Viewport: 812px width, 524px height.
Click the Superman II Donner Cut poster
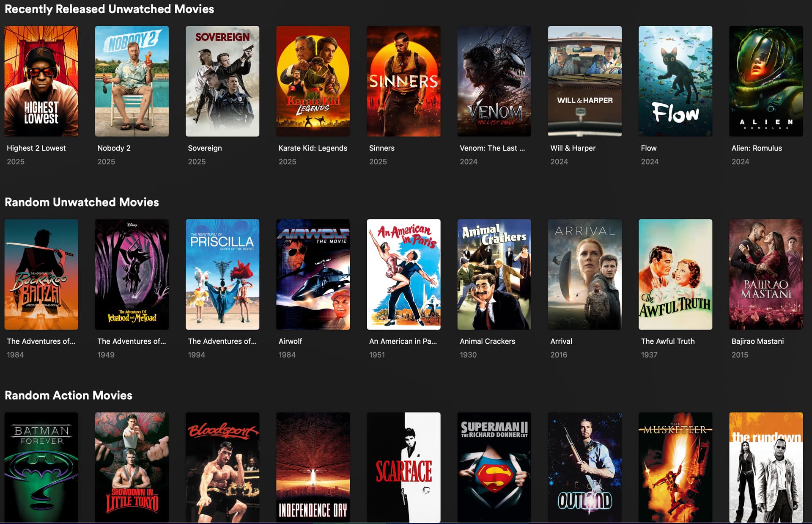pos(494,467)
